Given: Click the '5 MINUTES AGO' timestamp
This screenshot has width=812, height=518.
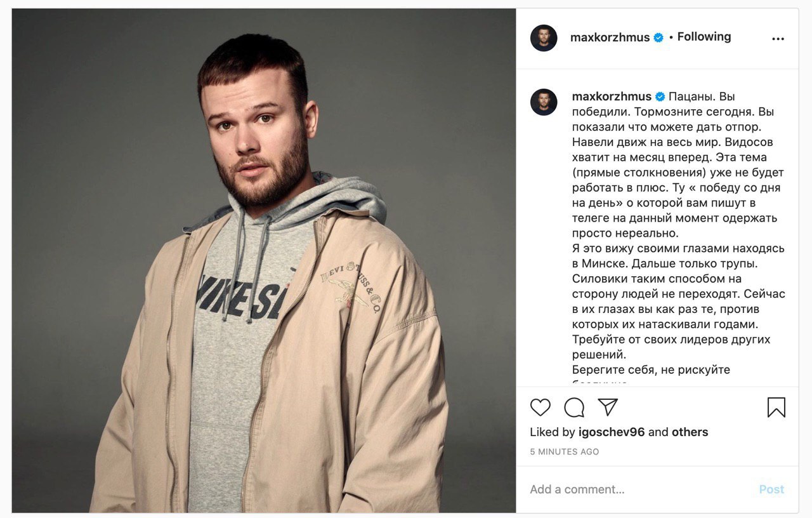Looking at the screenshot, I should point(565,452).
